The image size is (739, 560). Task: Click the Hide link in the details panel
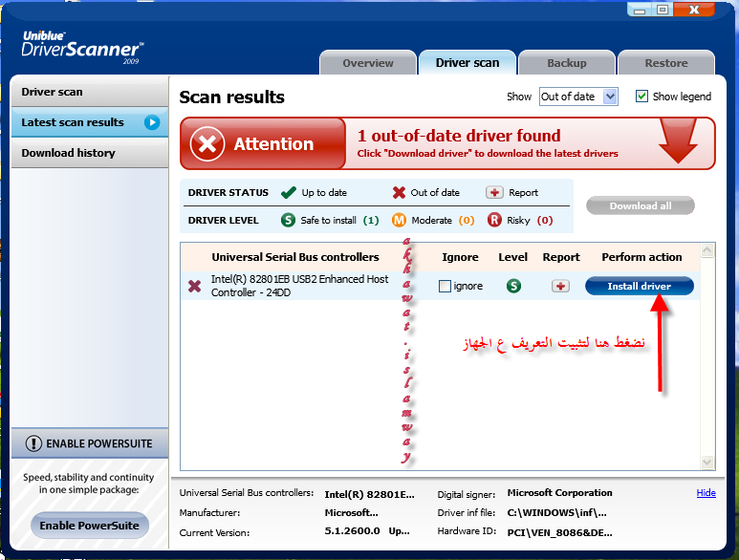pyautogui.click(x=706, y=493)
